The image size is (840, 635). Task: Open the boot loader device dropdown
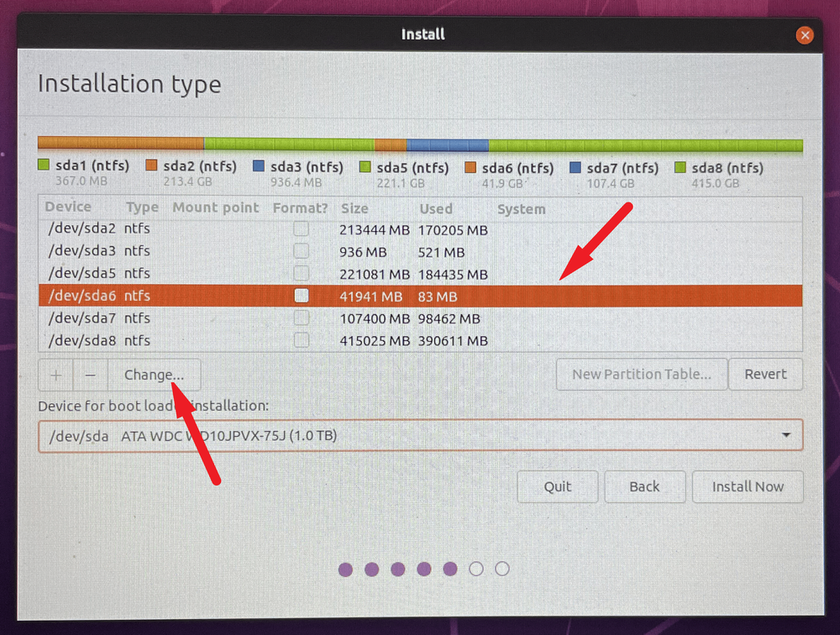tap(420, 435)
